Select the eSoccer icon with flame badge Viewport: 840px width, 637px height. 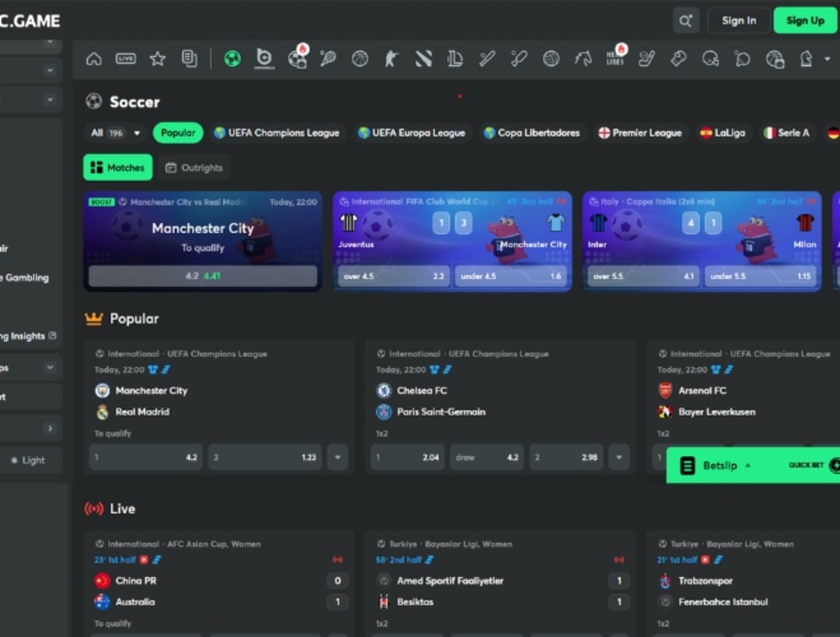click(297, 58)
